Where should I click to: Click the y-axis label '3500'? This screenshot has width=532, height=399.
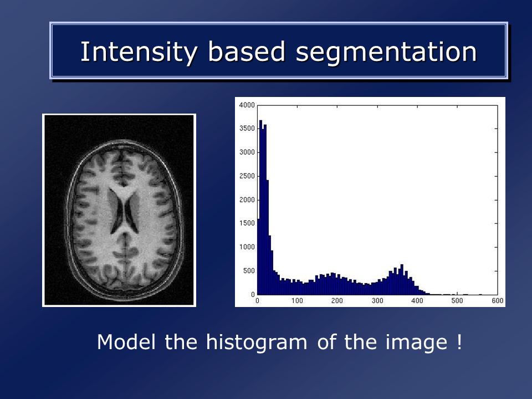pos(247,129)
